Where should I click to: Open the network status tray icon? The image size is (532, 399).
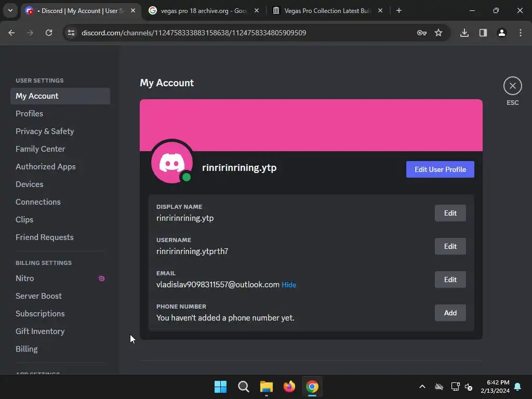[455, 387]
